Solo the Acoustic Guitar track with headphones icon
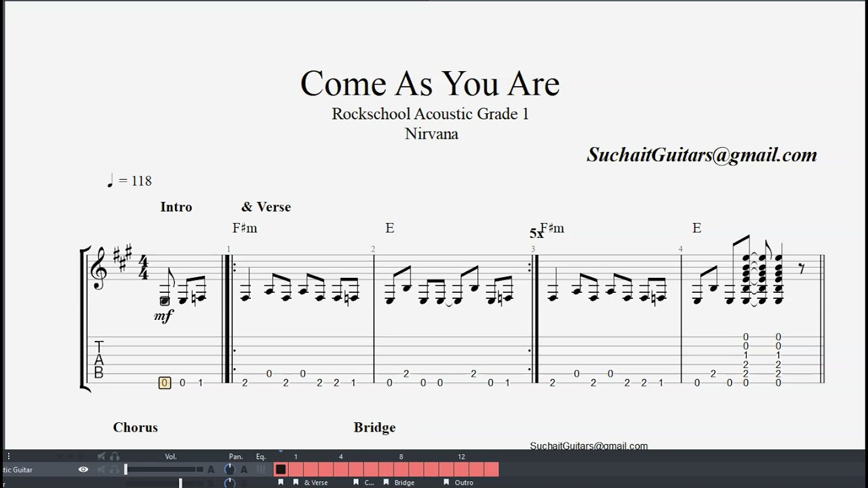868x488 pixels. click(x=115, y=469)
